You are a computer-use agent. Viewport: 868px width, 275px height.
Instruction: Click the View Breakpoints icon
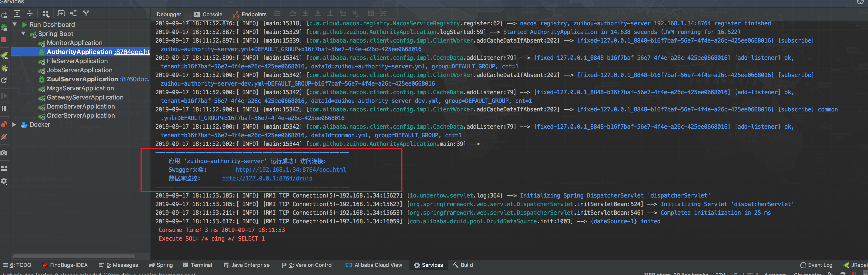(4, 124)
